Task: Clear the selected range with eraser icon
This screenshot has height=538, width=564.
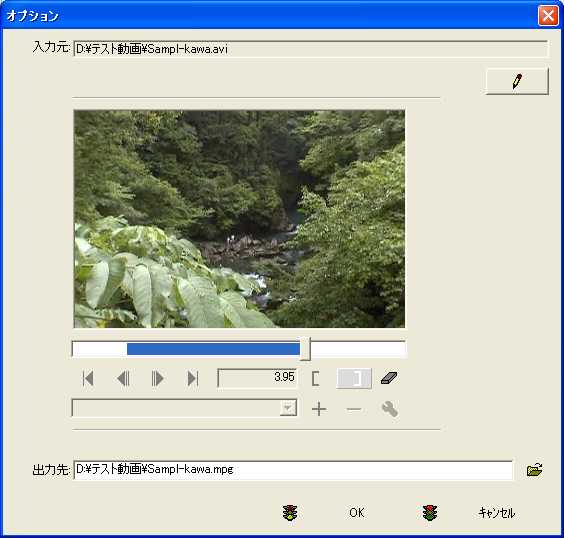Action: point(389,378)
